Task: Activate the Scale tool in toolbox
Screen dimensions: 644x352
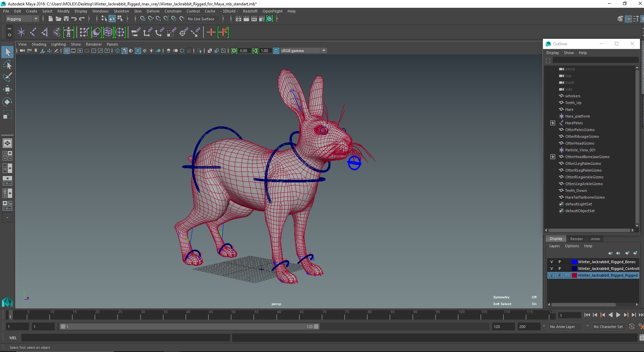Action: pos(7,114)
